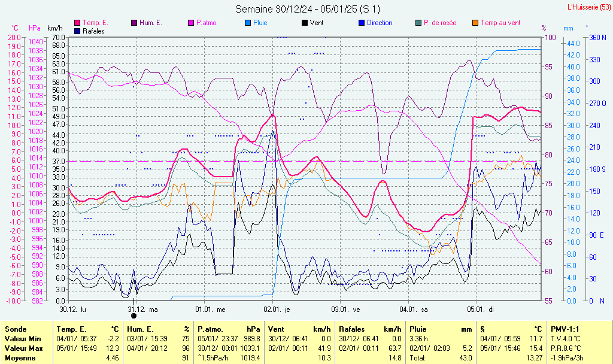Click the station name "L'Huisserie (53)"
The height and width of the screenshot is (364, 613).
(x=589, y=7)
